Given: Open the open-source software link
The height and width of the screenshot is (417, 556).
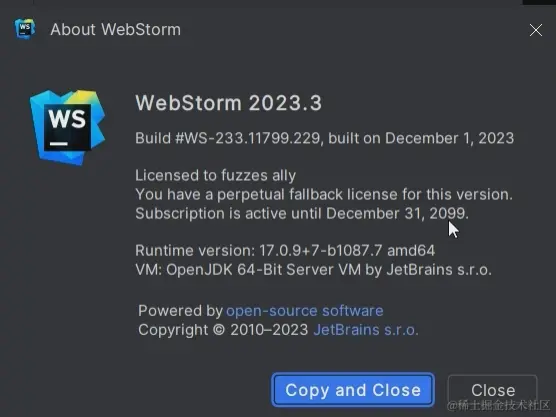Looking at the screenshot, I should pos(305,311).
